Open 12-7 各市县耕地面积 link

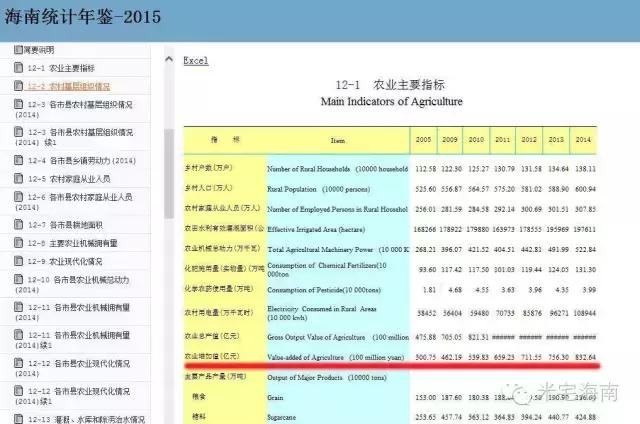[x=65, y=225]
